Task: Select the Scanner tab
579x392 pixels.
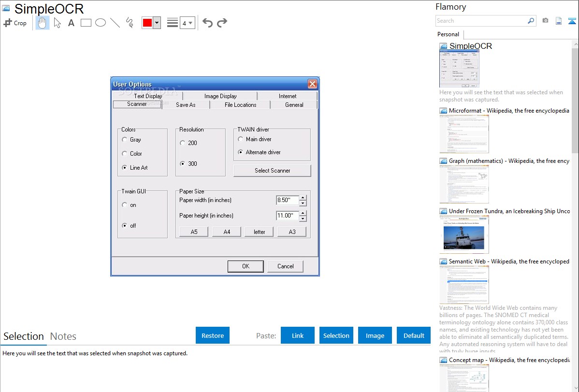Action: click(x=137, y=104)
